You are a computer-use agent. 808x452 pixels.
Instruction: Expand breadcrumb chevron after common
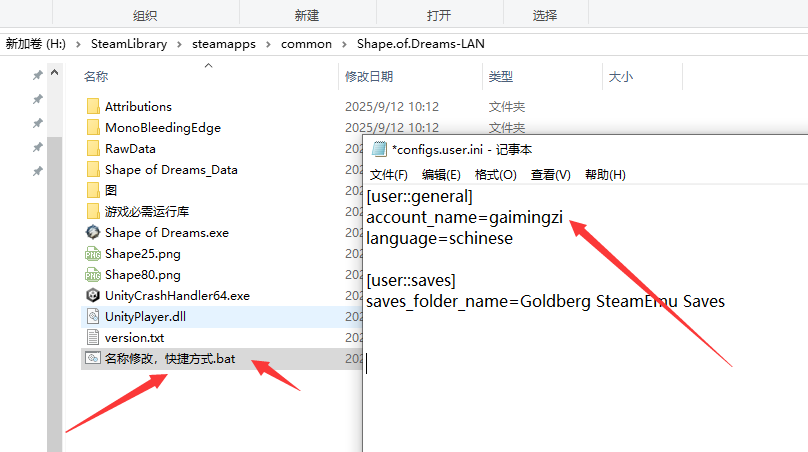[x=345, y=44]
